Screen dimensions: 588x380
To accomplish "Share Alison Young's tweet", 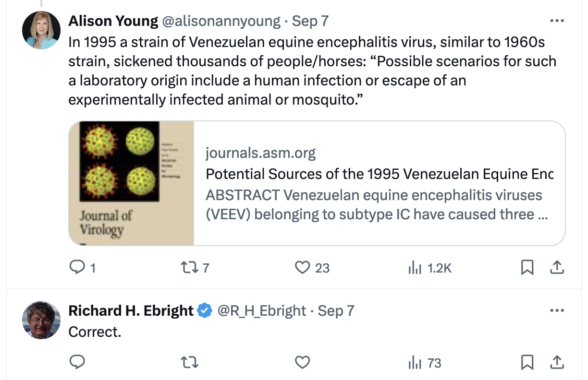I will click(x=557, y=267).
